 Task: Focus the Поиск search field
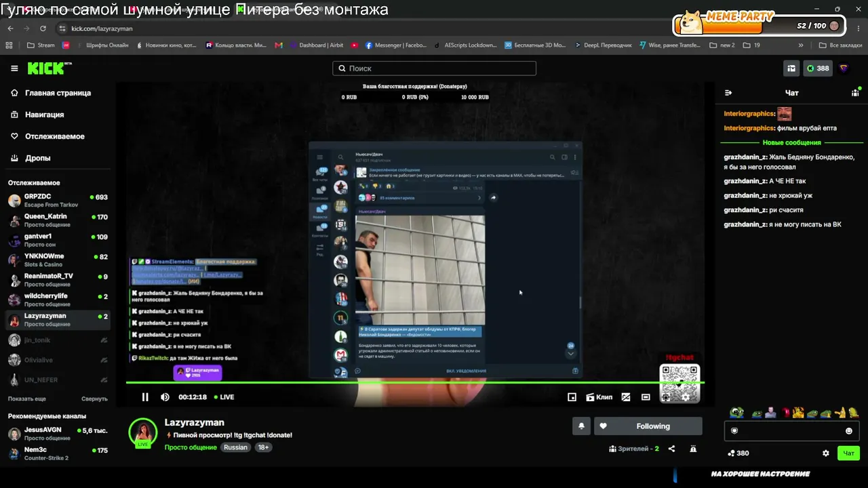point(435,68)
